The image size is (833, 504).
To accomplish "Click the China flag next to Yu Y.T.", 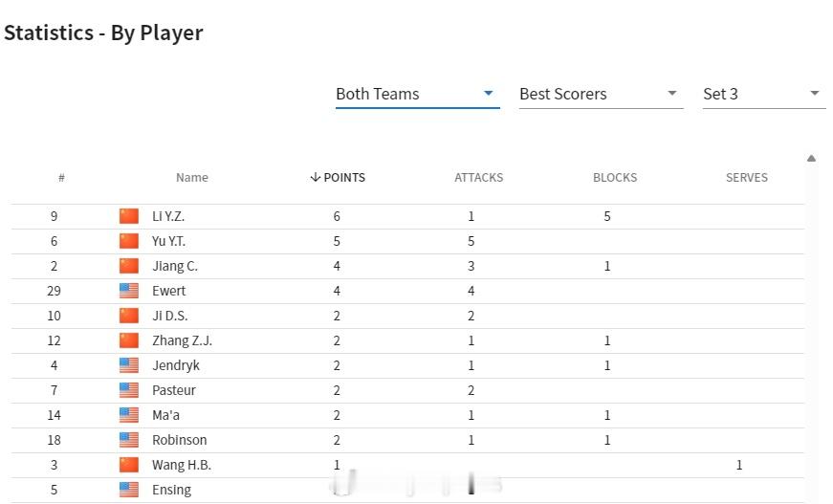I will coord(128,241).
